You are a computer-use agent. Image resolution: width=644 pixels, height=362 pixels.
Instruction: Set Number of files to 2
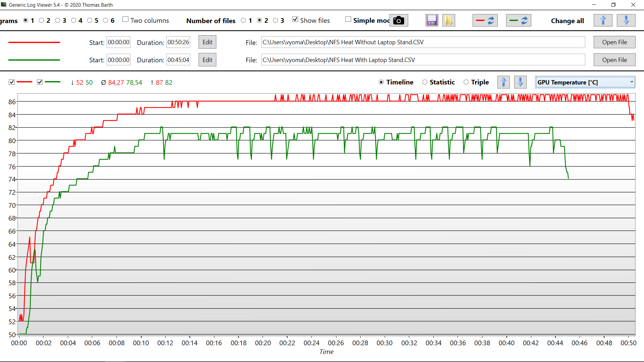point(260,20)
